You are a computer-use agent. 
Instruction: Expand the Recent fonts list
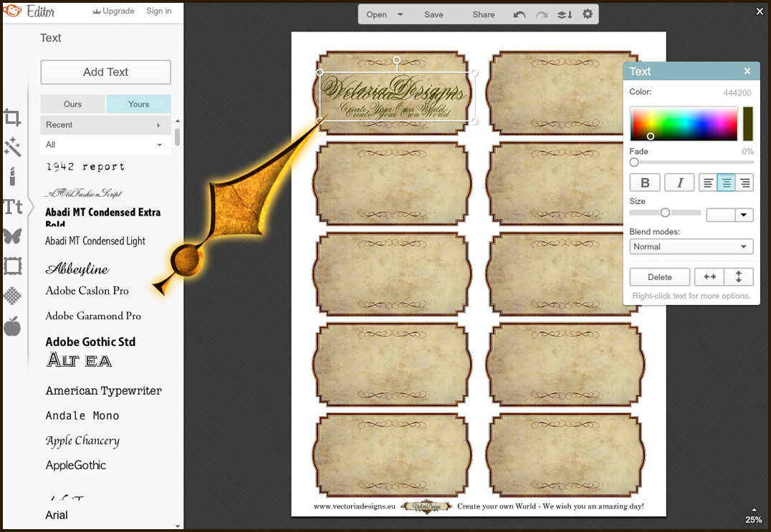coord(106,125)
